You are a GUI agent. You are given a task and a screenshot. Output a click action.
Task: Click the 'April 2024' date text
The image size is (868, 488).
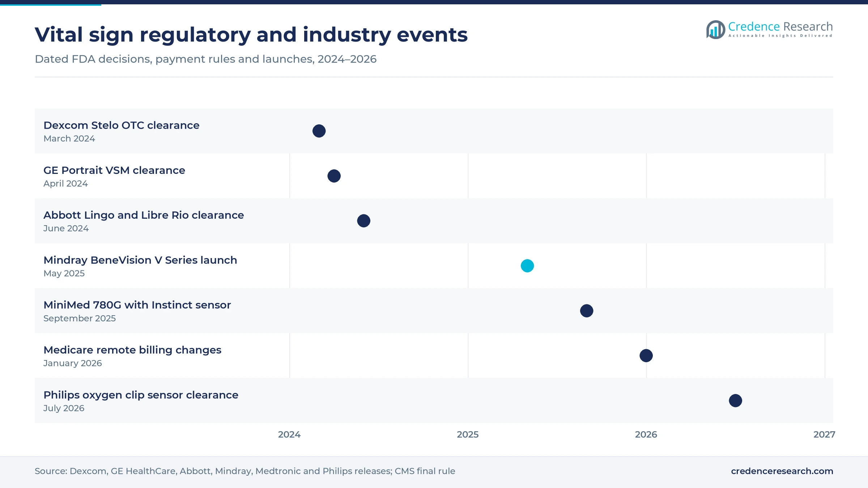tap(65, 184)
